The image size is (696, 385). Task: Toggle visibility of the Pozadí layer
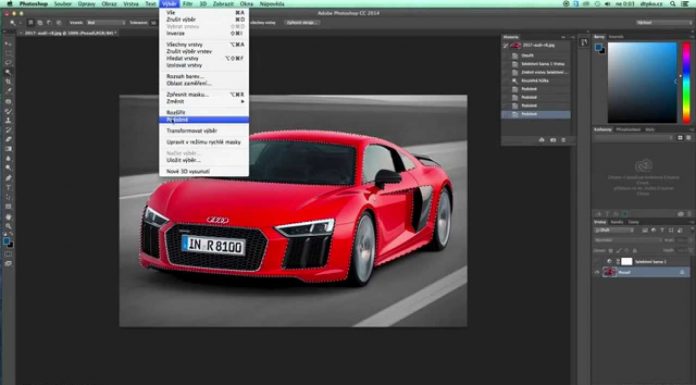pos(597,272)
